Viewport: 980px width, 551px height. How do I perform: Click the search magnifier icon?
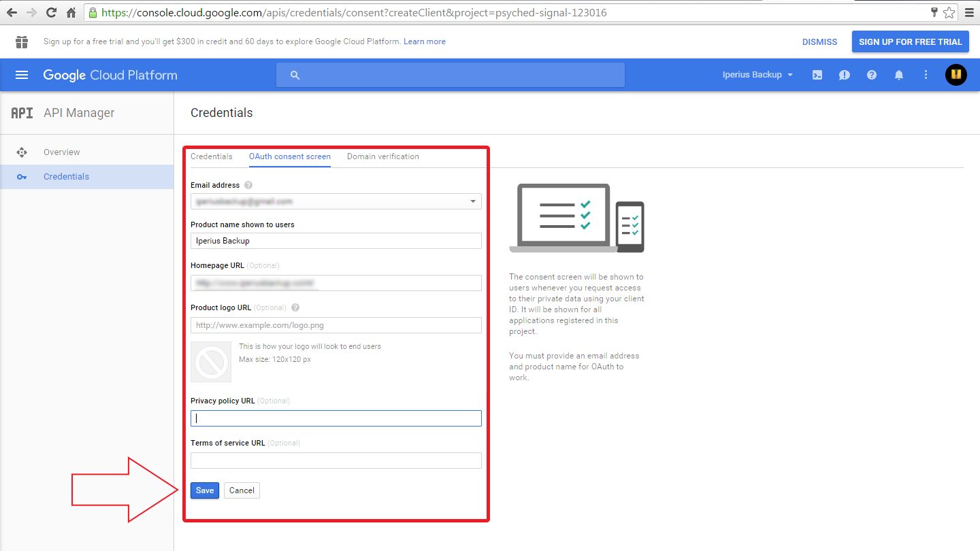[x=295, y=76]
